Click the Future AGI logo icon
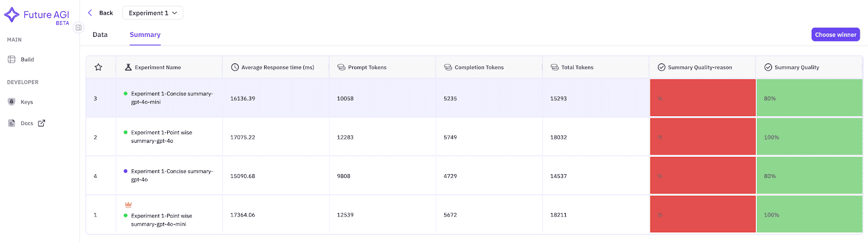The image size is (868, 242). coord(12,15)
